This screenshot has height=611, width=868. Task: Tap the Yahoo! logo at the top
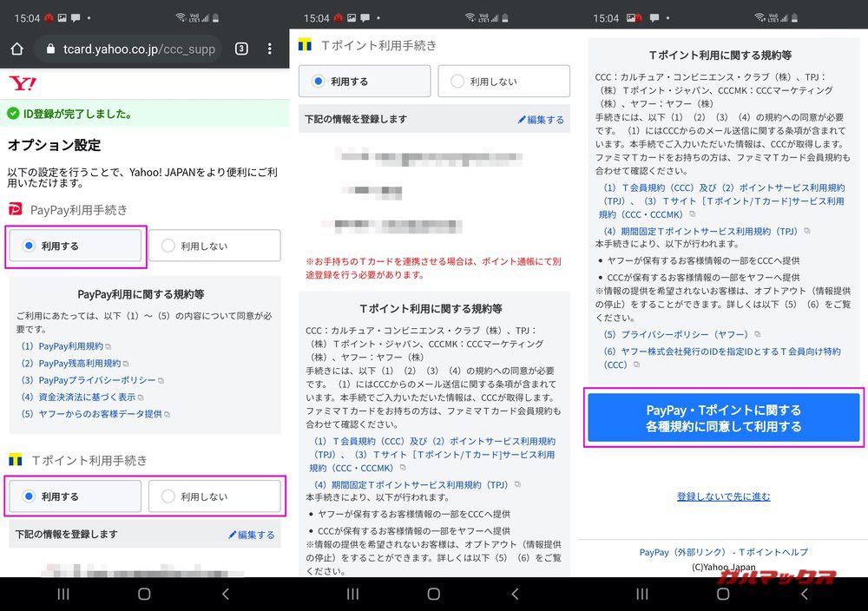tap(22, 83)
